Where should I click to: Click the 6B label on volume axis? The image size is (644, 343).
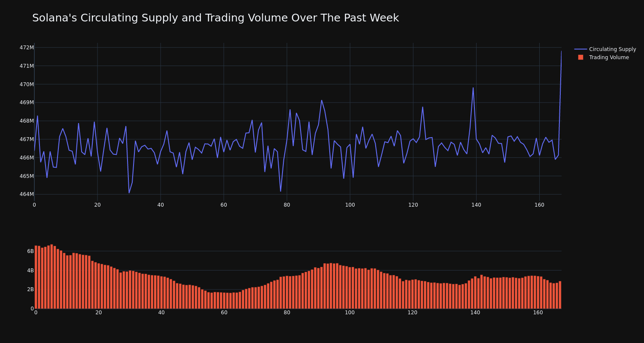tap(30, 251)
